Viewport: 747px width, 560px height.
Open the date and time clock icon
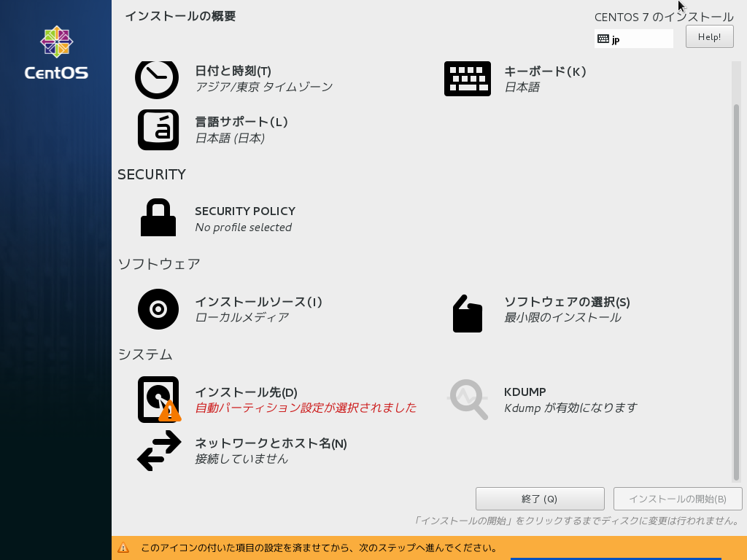[x=157, y=79]
